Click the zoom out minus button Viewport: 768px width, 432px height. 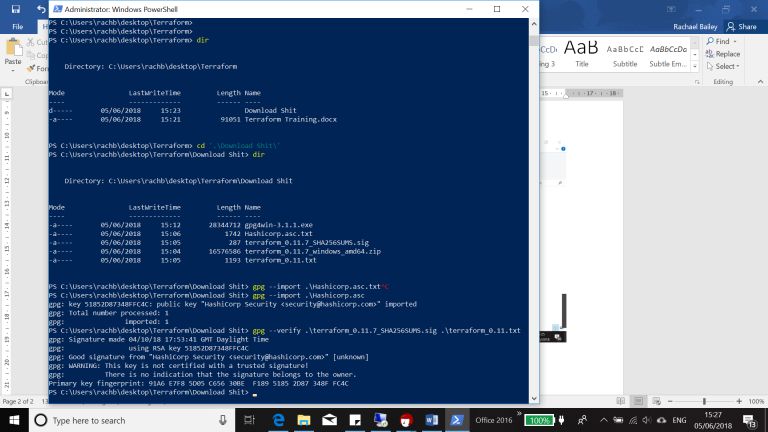pos(671,401)
